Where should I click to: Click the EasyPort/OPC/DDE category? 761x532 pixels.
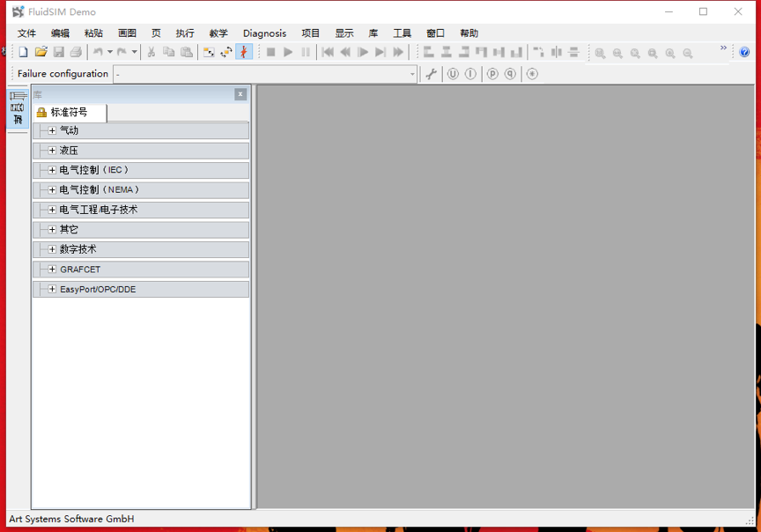click(98, 289)
